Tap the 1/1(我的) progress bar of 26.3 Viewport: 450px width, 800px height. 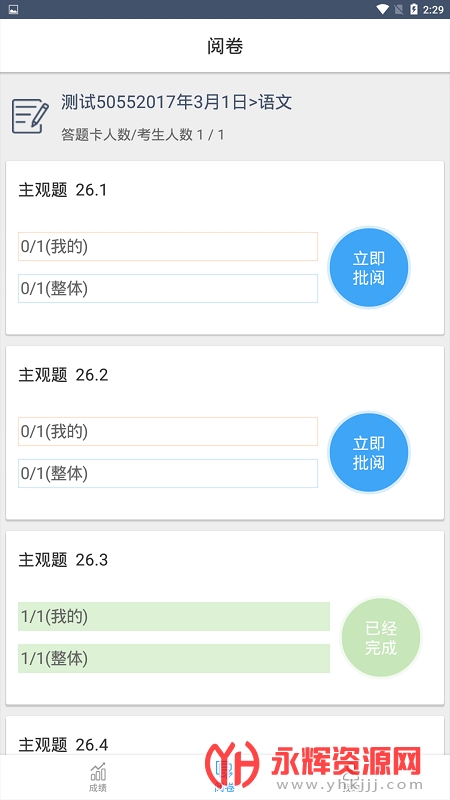(174, 616)
